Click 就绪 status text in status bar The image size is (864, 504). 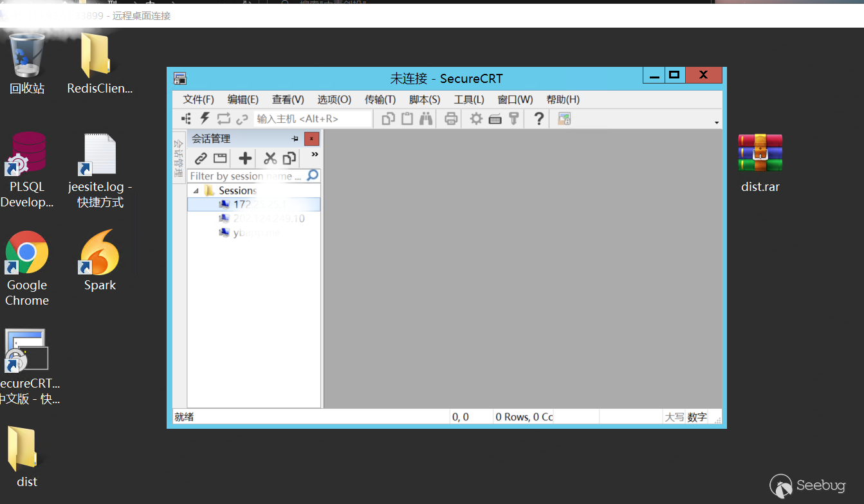pos(184,417)
